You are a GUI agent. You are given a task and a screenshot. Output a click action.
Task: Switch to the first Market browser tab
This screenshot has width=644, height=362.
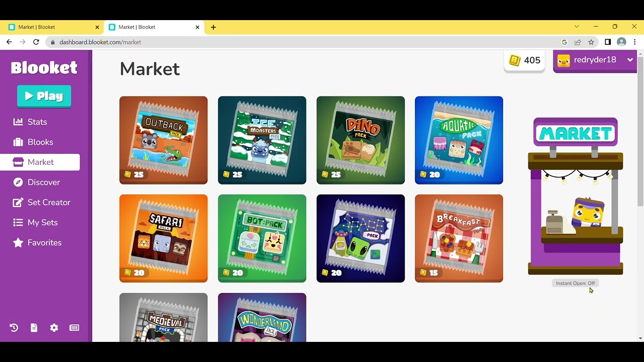coord(52,27)
